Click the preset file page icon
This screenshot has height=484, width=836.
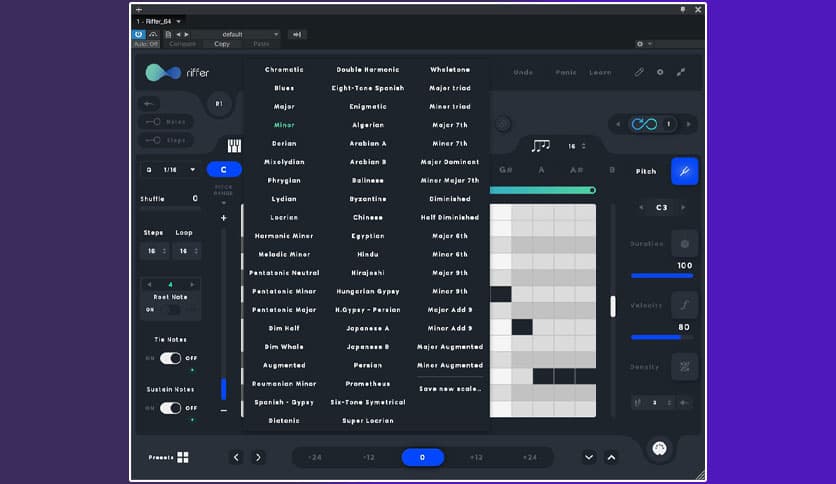pyautogui.click(x=168, y=34)
